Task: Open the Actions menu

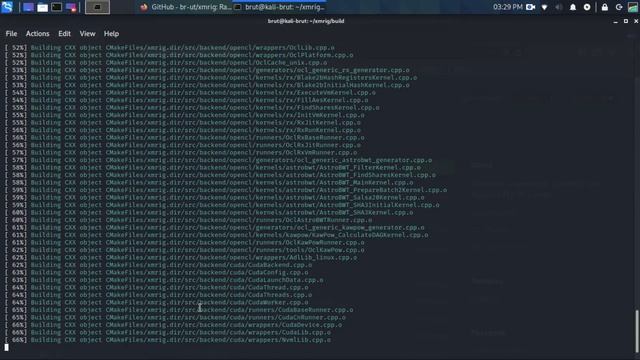Action: 38,34
